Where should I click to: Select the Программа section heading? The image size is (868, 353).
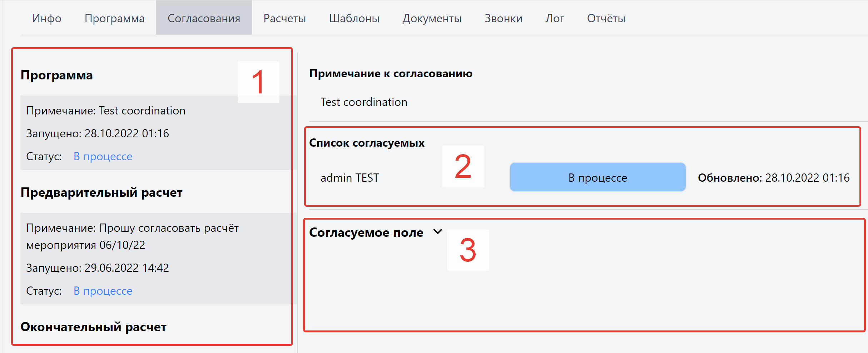coord(57,75)
